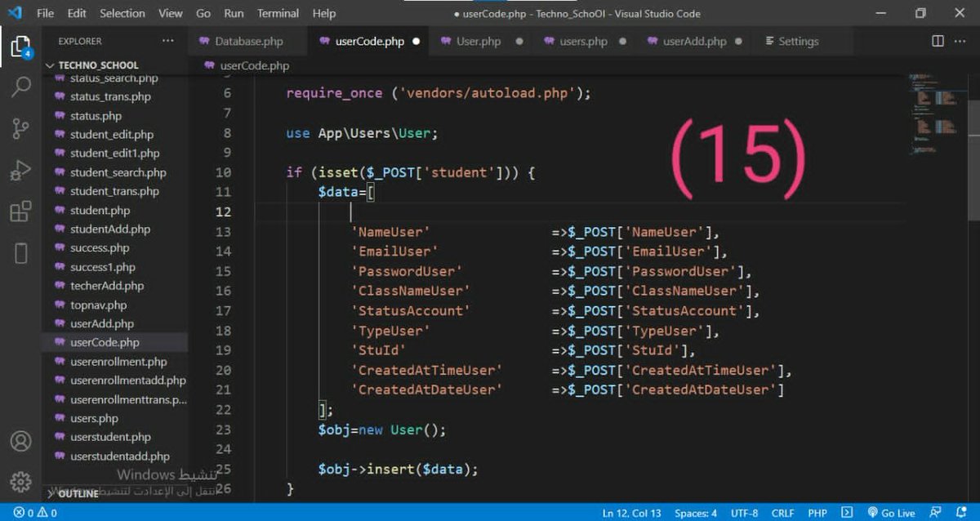
Task: Open the Help menu
Action: pos(324,14)
